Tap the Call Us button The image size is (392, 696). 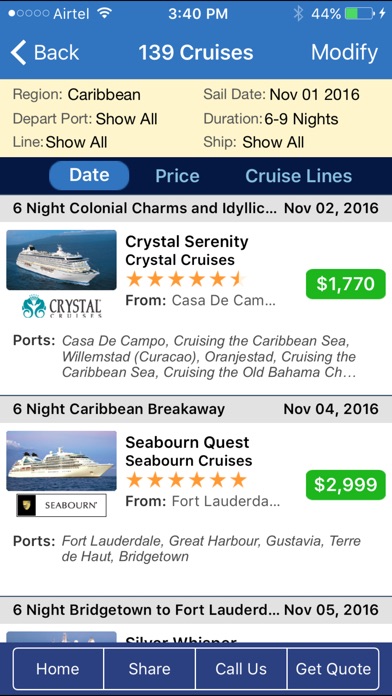(241, 669)
